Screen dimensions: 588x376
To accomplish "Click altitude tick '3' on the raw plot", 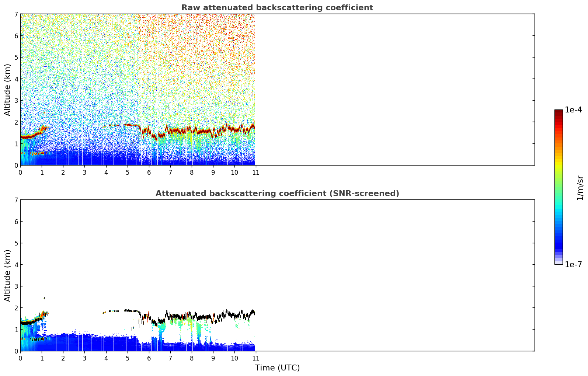I will point(16,100).
